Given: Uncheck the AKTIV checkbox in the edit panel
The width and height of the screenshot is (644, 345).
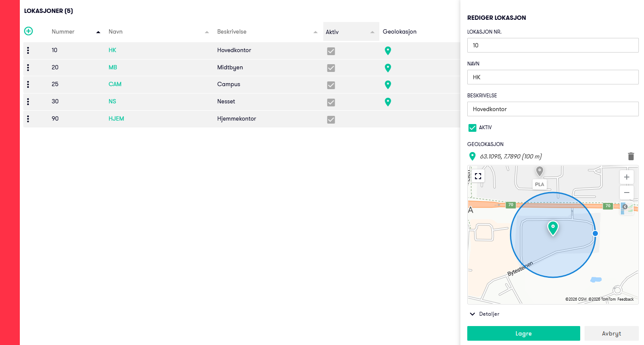Looking at the screenshot, I should (x=472, y=128).
